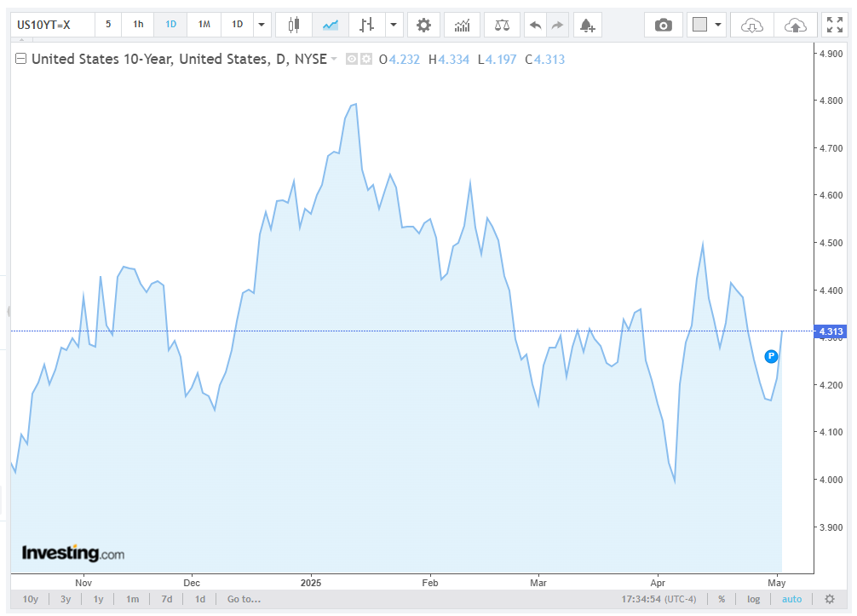Set range to 10y
The image size is (857, 616).
point(31,599)
